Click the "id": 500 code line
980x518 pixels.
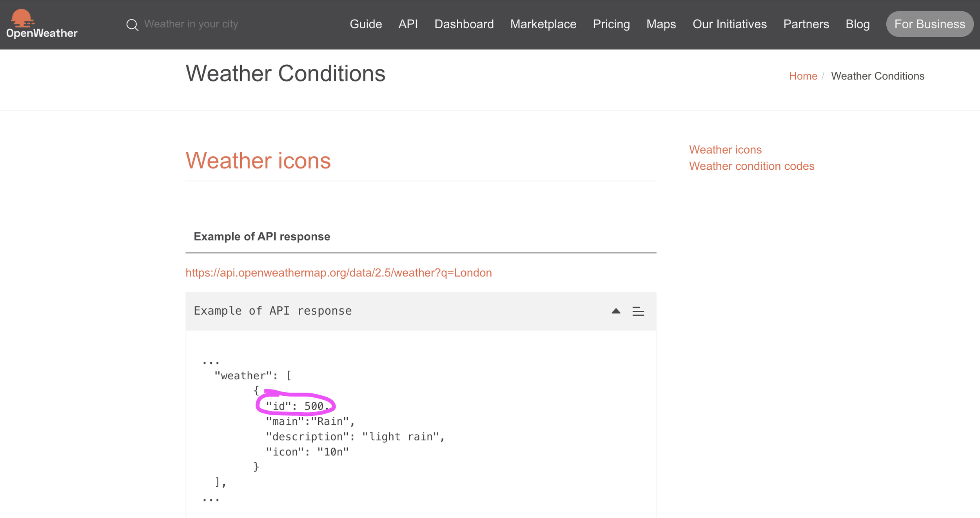(x=298, y=406)
